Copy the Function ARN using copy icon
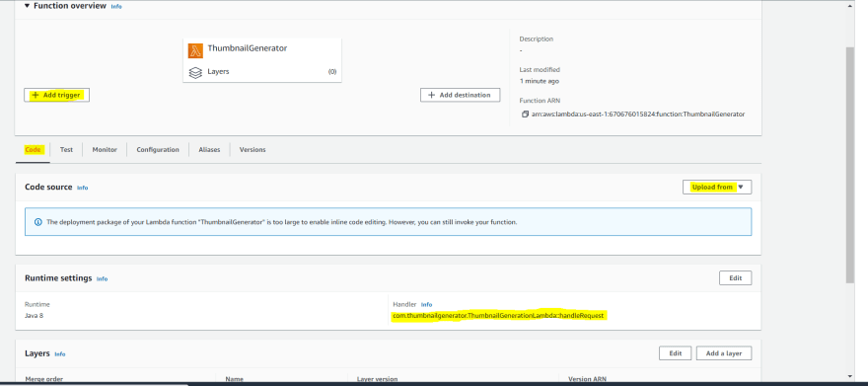This screenshot has width=868, height=386. pyautogui.click(x=525, y=115)
